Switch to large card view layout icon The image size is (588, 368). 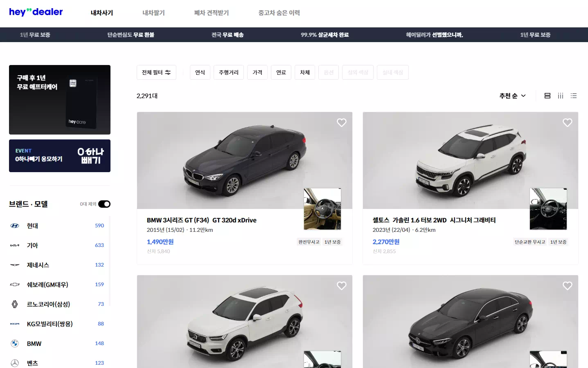click(x=547, y=96)
